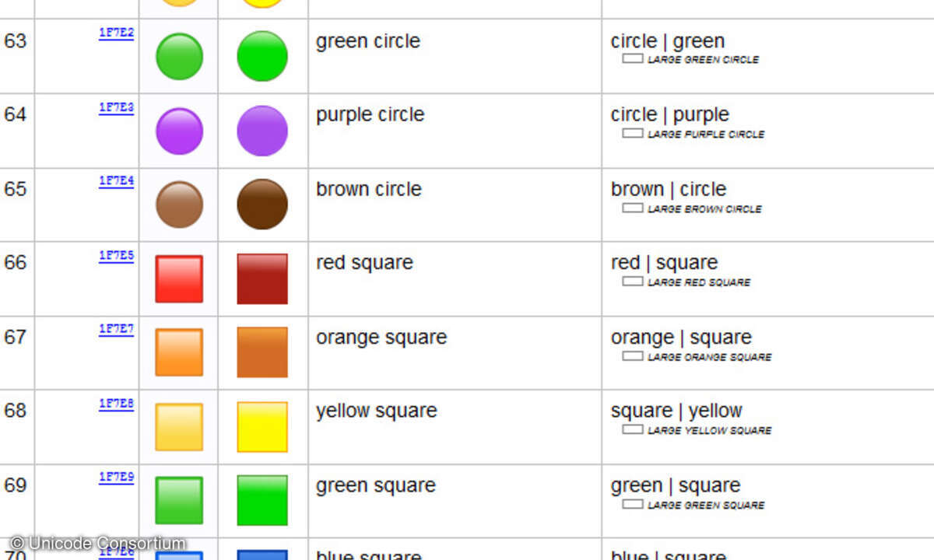Select the bright glossy red square emoji
Screen dimensions: 934x560
[179, 278]
